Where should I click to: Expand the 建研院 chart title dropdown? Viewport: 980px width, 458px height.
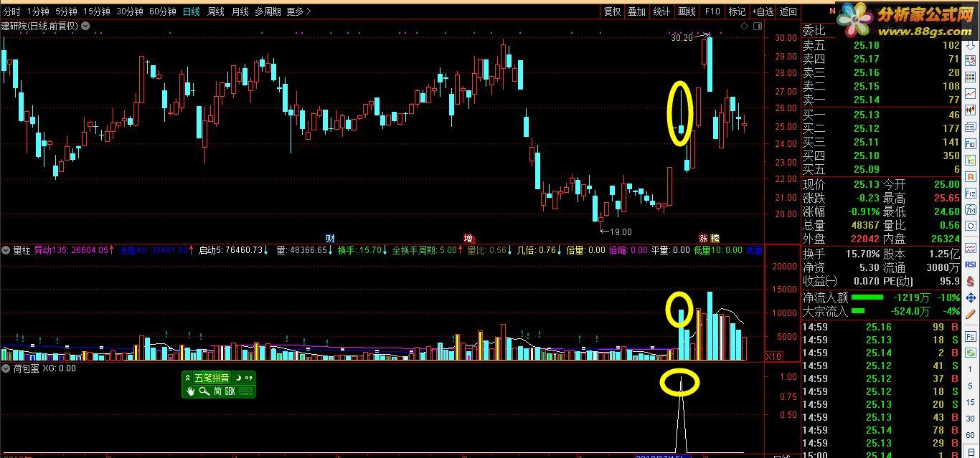(85, 26)
